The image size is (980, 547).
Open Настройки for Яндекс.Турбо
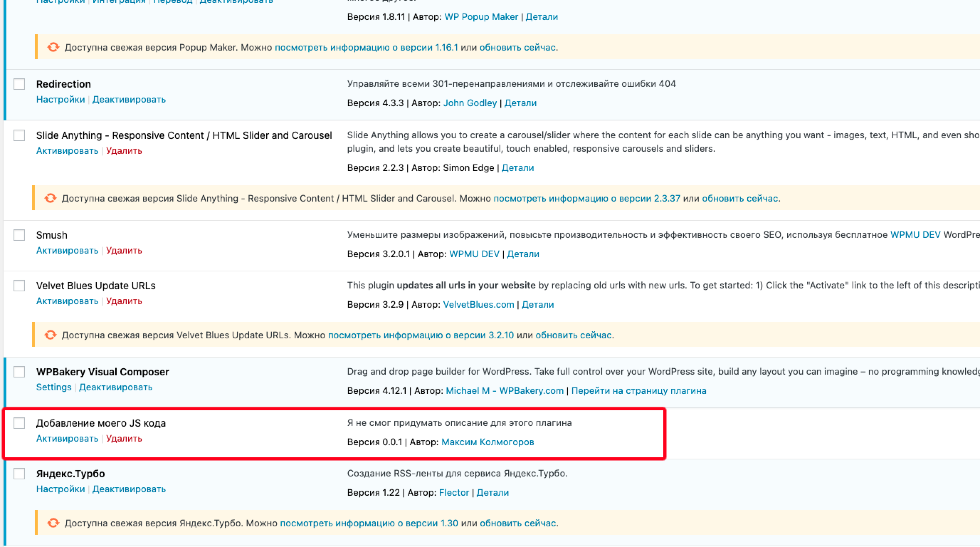click(60, 489)
